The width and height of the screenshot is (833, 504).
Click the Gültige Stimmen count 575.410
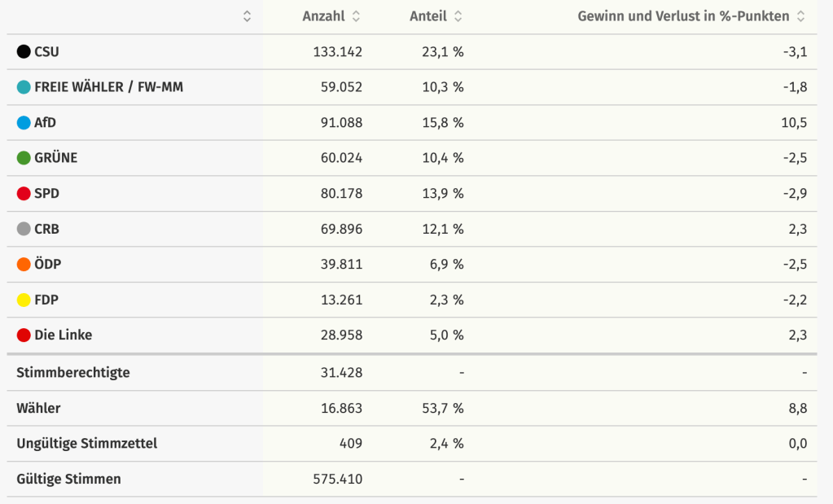click(337, 479)
